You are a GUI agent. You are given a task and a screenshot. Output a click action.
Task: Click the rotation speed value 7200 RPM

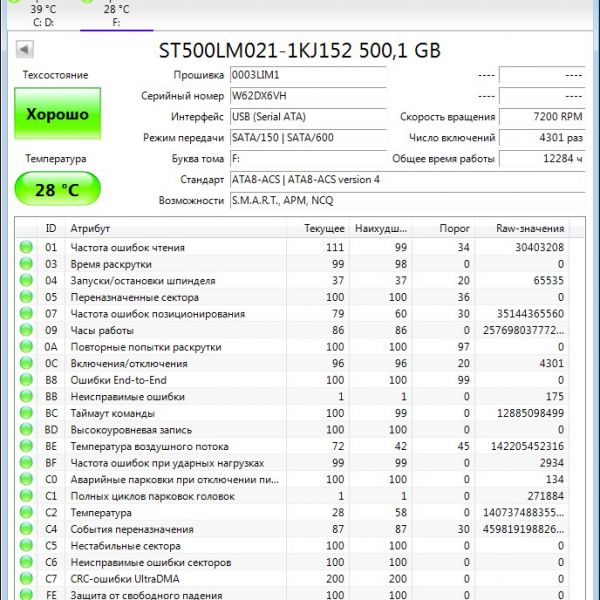click(542, 117)
